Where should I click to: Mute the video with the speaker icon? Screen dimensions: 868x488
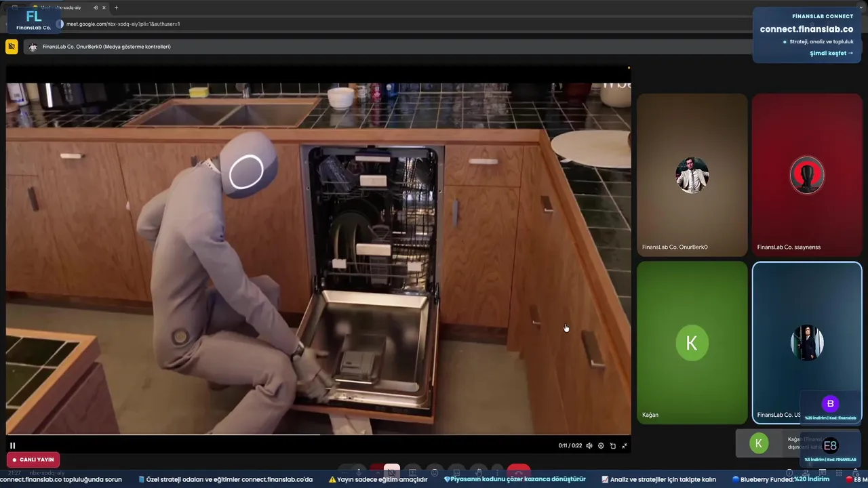coord(589,445)
